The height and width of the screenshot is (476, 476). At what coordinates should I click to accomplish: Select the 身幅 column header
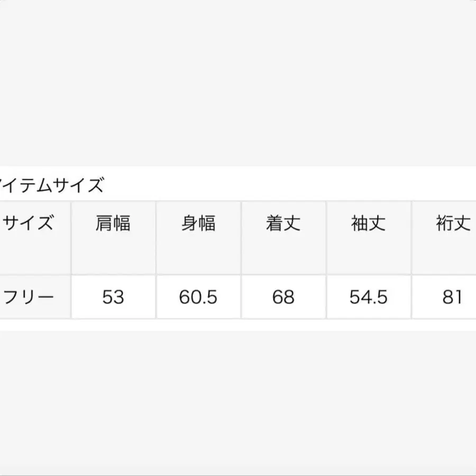198,224
